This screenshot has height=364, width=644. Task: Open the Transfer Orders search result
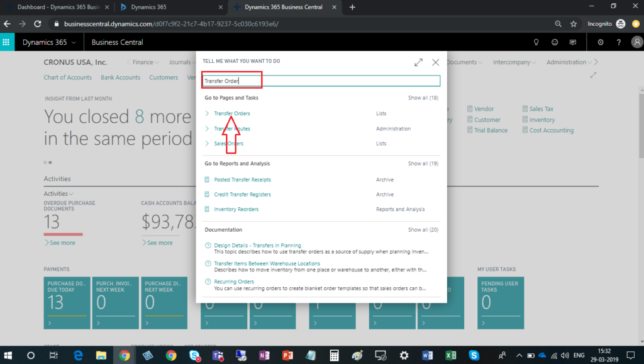tap(231, 113)
